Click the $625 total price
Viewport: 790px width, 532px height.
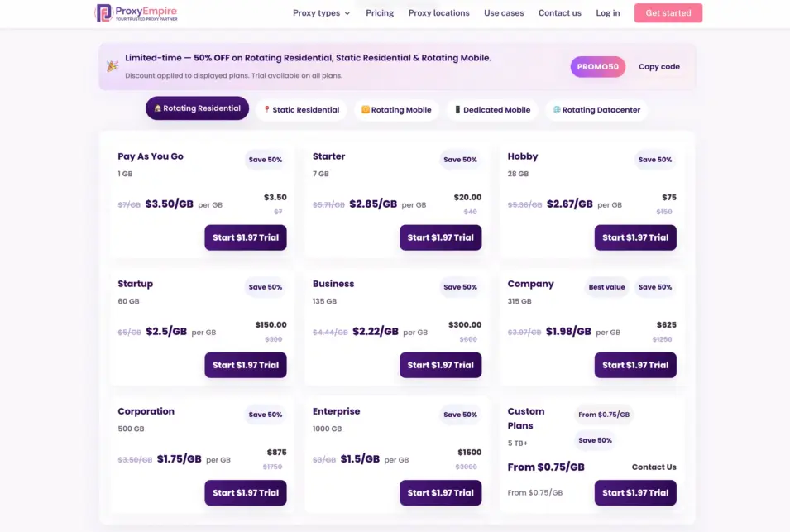click(x=666, y=325)
